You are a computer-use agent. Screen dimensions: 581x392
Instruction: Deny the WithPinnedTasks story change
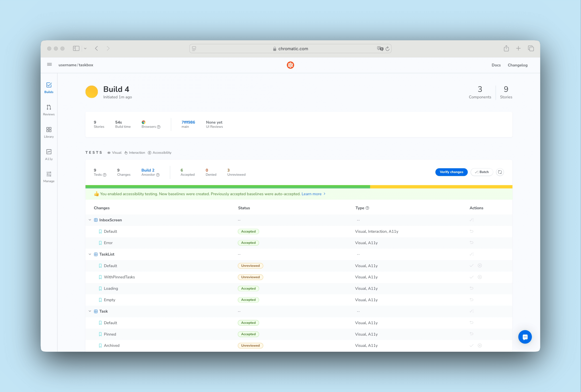point(480,277)
